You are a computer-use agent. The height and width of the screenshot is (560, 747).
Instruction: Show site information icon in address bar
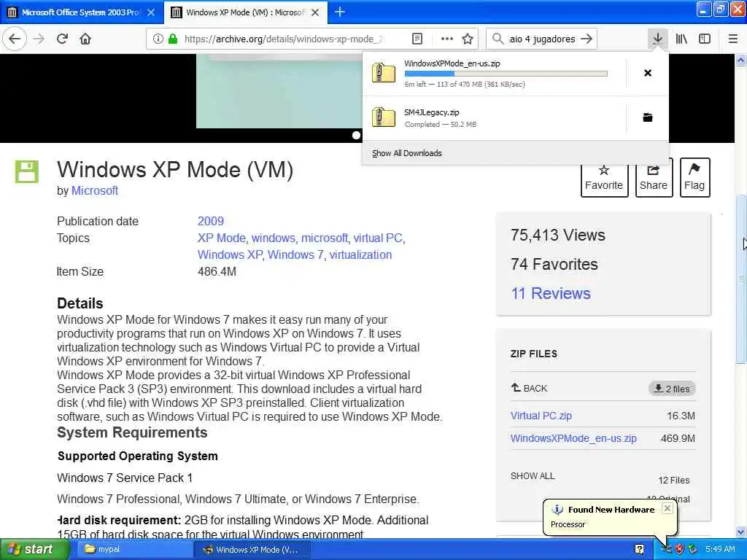(x=158, y=39)
